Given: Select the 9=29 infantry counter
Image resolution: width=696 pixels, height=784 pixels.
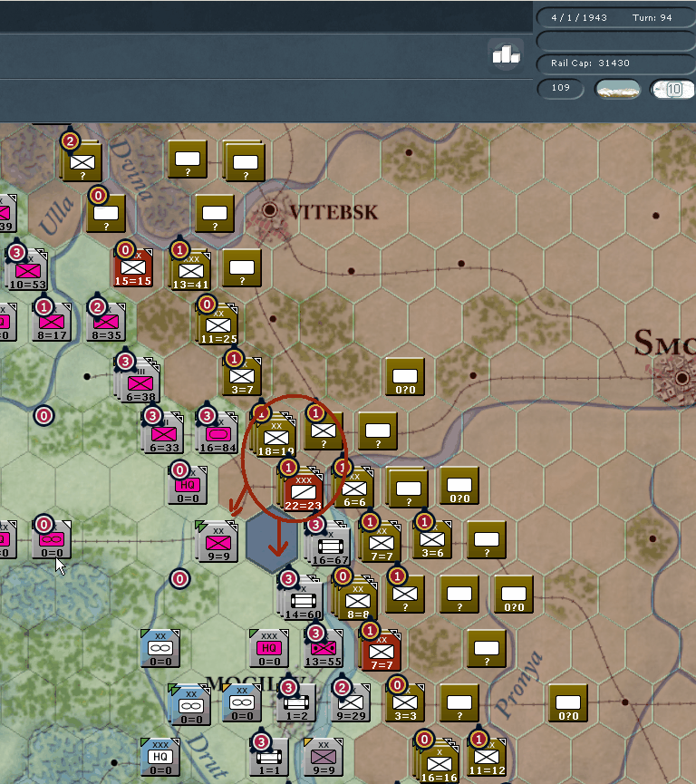Looking at the screenshot, I should tap(351, 703).
